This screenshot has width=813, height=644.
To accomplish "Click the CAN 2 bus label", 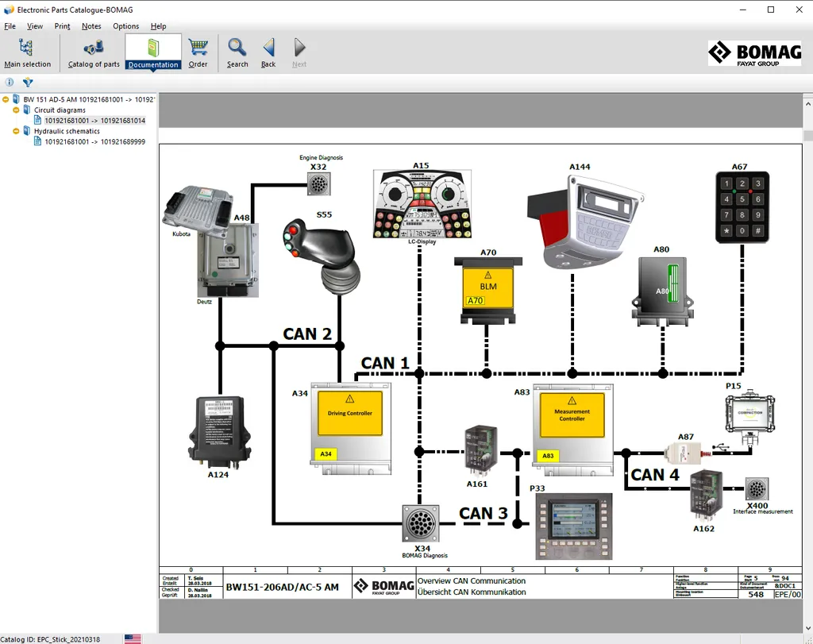I will [x=307, y=334].
